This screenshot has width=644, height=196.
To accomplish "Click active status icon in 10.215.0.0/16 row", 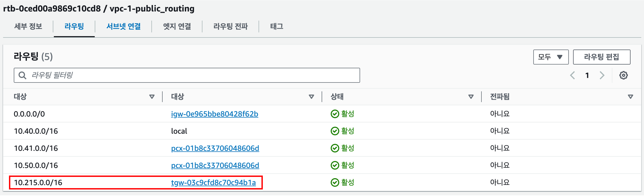I will point(335,183).
